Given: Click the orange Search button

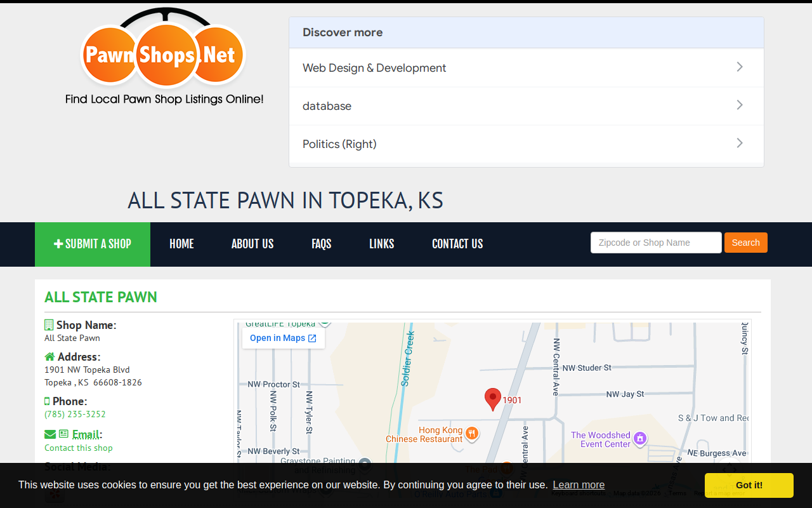Looking at the screenshot, I should (746, 243).
